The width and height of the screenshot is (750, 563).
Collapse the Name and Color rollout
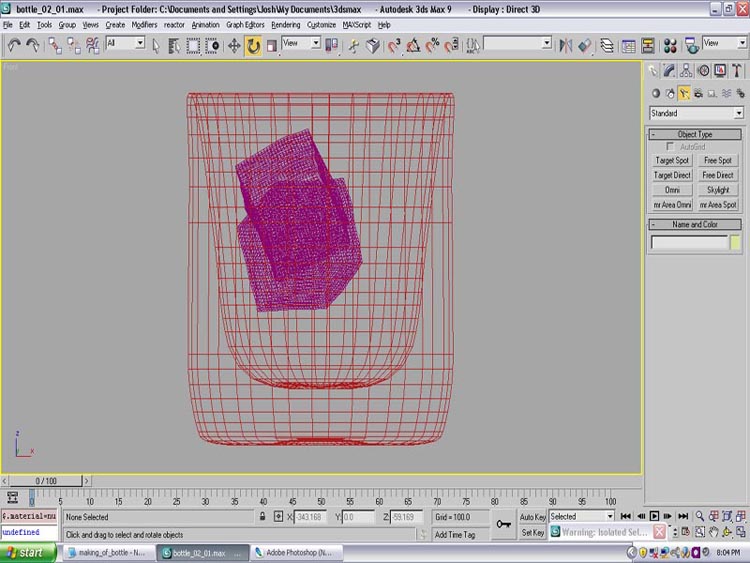click(695, 225)
